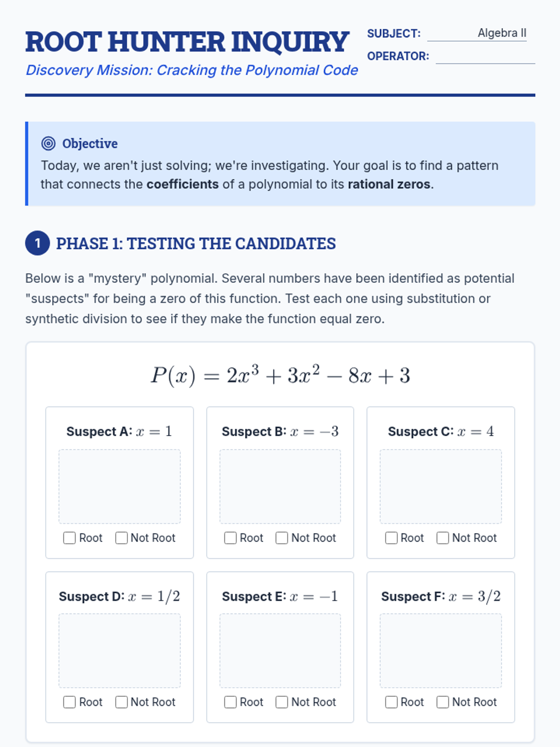This screenshot has height=747, width=560.
Task: Check Root under Suspect E
Action: tap(231, 702)
